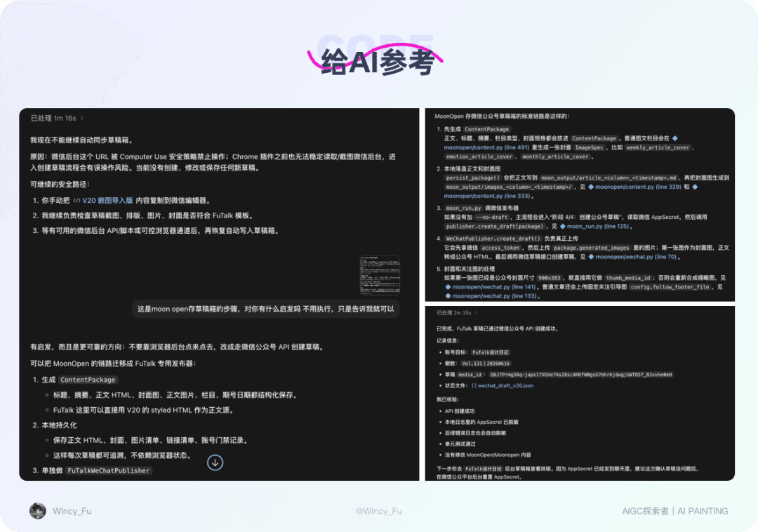758x532 pixels.
Task: Open the attached screenshot thumbnail in the chat
Action: [x=380, y=275]
